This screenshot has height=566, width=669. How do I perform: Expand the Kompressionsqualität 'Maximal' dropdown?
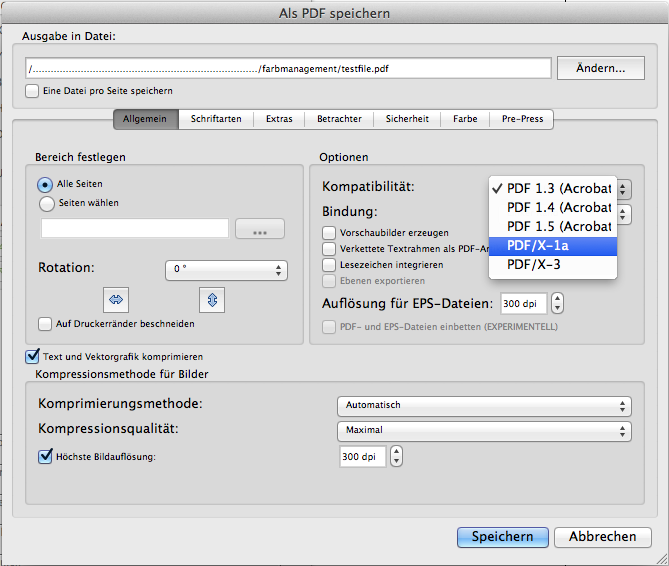[484, 431]
